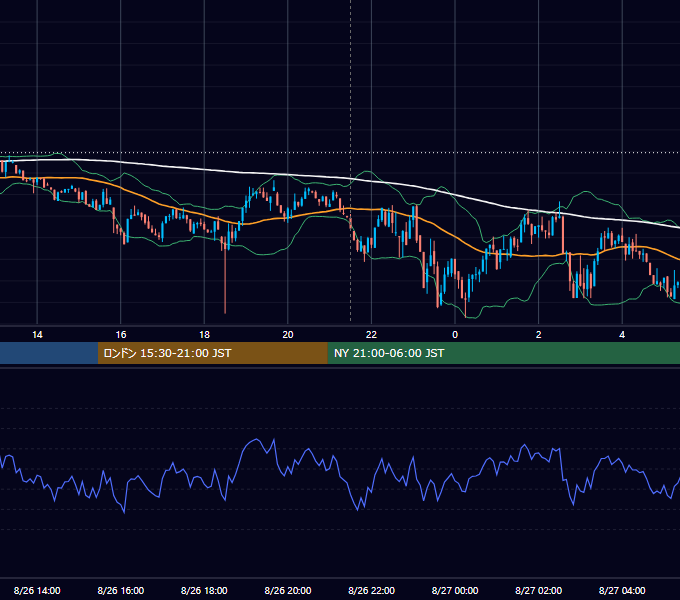Click the 8/27 00:00 time axis label

[x=455, y=590]
